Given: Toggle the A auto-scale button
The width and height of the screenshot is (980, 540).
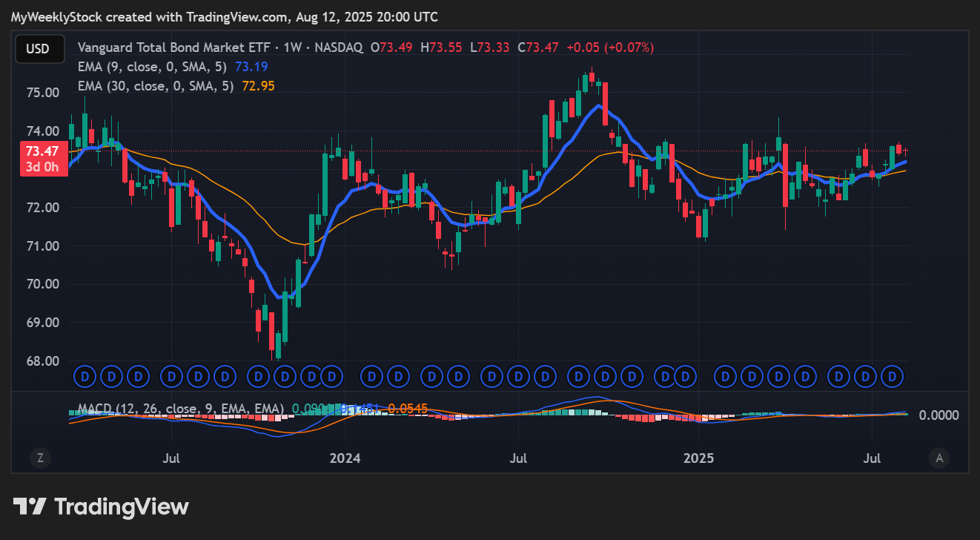Looking at the screenshot, I should click(x=939, y=458).
